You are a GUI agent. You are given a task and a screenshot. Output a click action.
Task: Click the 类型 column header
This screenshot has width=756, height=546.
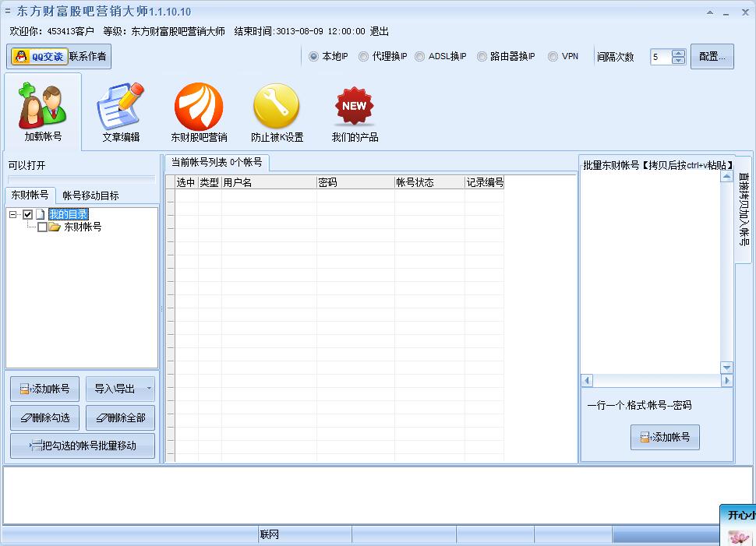pyautogui.click(x=210, y=182)
